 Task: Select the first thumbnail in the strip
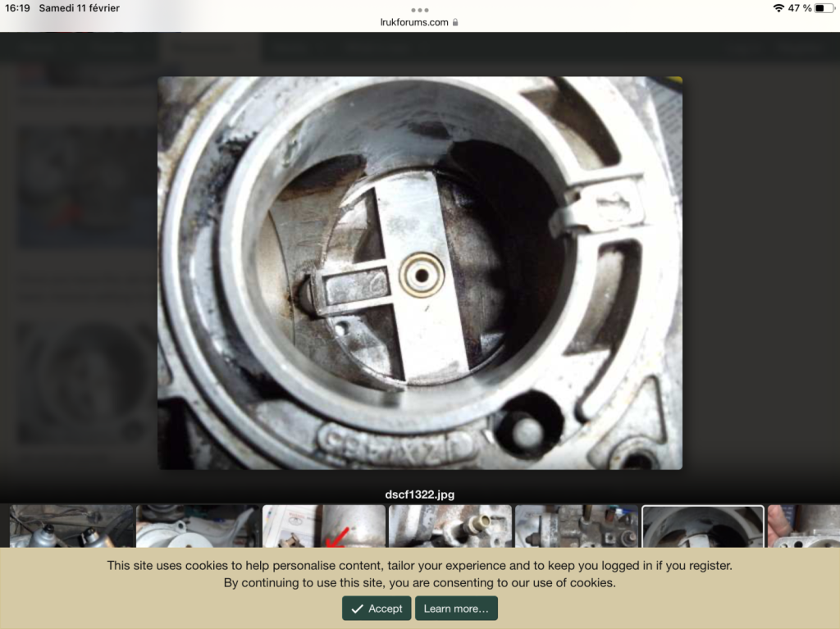pyautogui.click(x=71, y=526)
